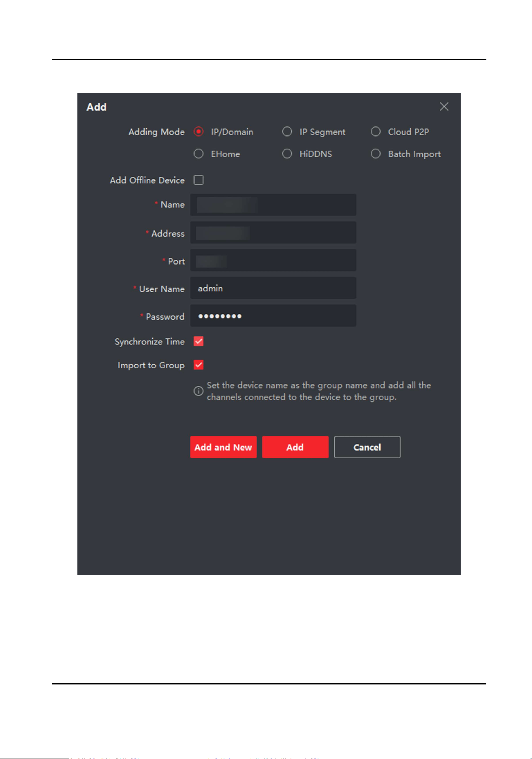Focus the Address input field
The width and height of the screenshot is (532, 759).
[273, 233]
